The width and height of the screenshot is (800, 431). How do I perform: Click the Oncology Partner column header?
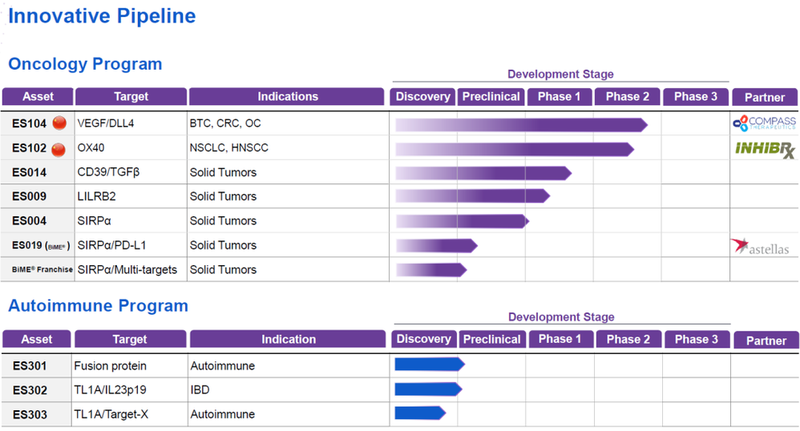point(765,97)
